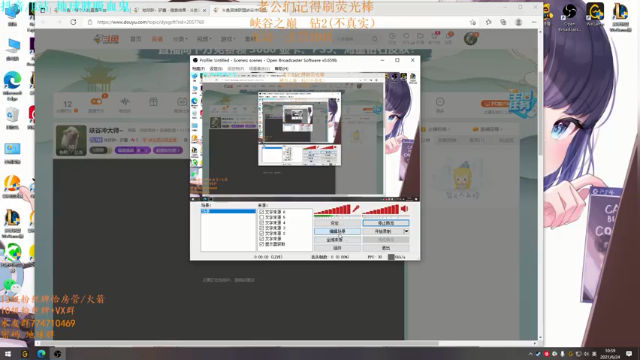
Task: Enable the unchecked 文字来源 5 source
Action: coord(262,218)
